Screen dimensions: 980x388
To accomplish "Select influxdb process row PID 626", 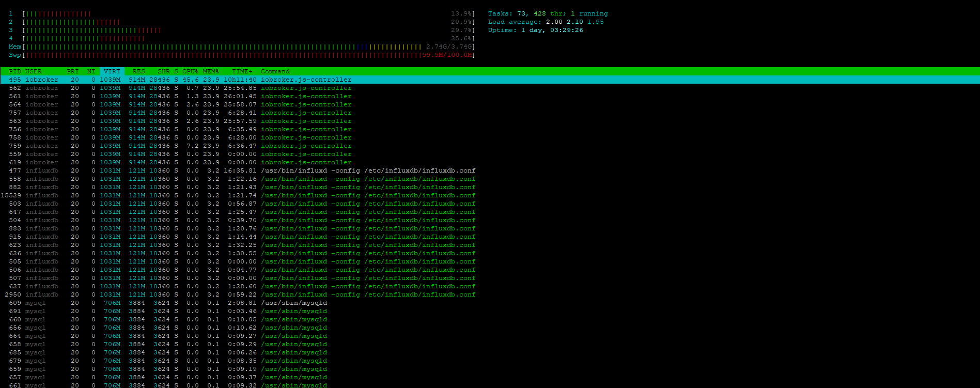I will (x=490, y=253).
